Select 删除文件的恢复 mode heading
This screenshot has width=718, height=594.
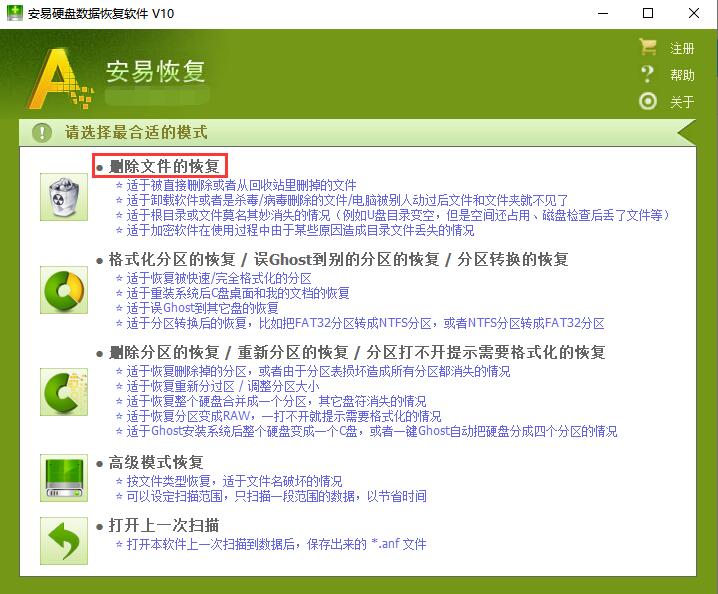point(164,166)
